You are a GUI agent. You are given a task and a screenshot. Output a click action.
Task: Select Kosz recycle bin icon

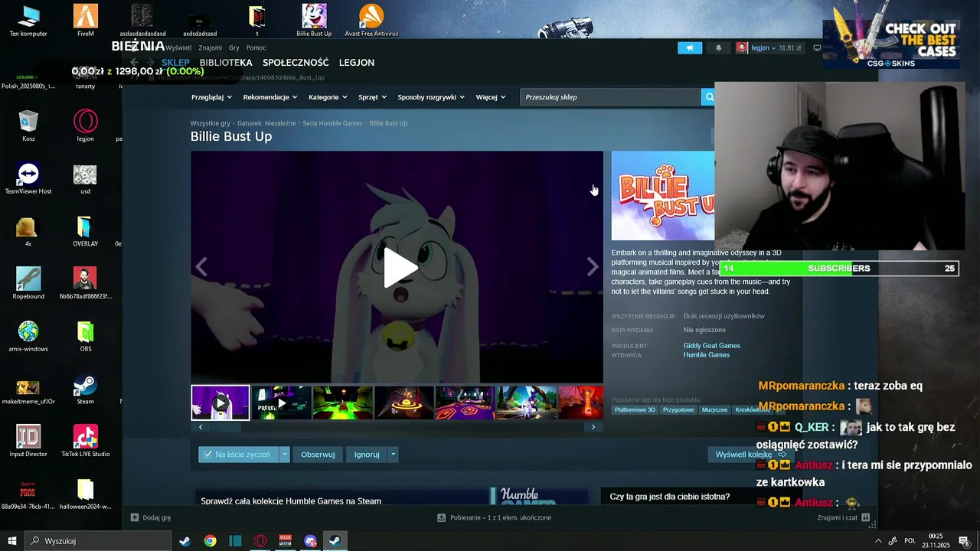tap(28, 126)
